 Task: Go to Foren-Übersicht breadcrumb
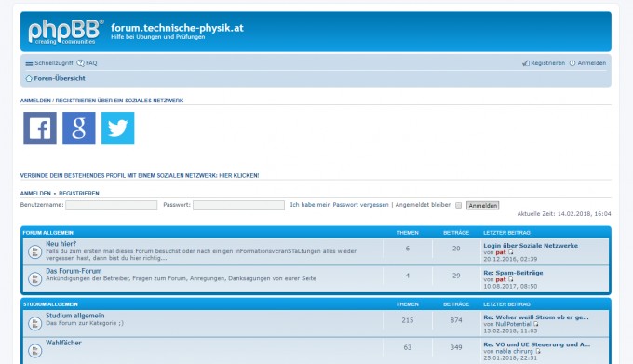[x=60, y=79]
